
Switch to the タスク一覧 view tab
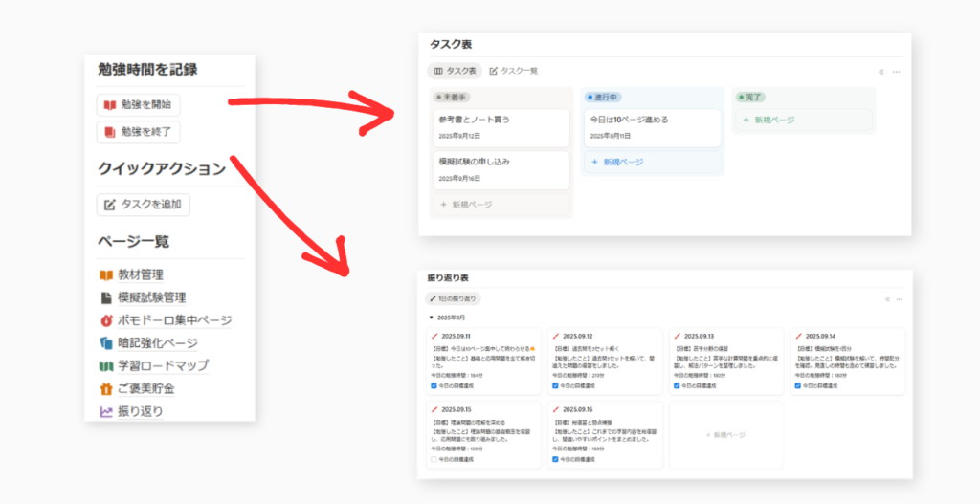[513, 71]
